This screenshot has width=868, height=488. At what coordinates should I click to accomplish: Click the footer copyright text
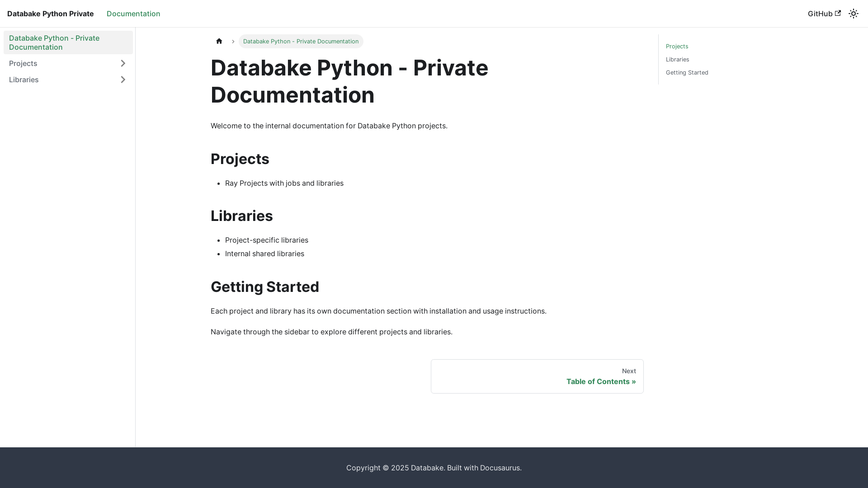434,468
